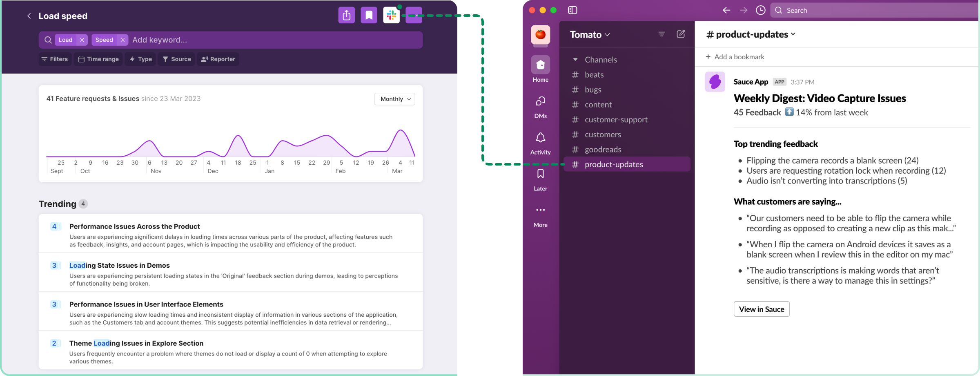Click Add a bookmark
This screenshot has height=376, width=980.
(x=735, y=57)
